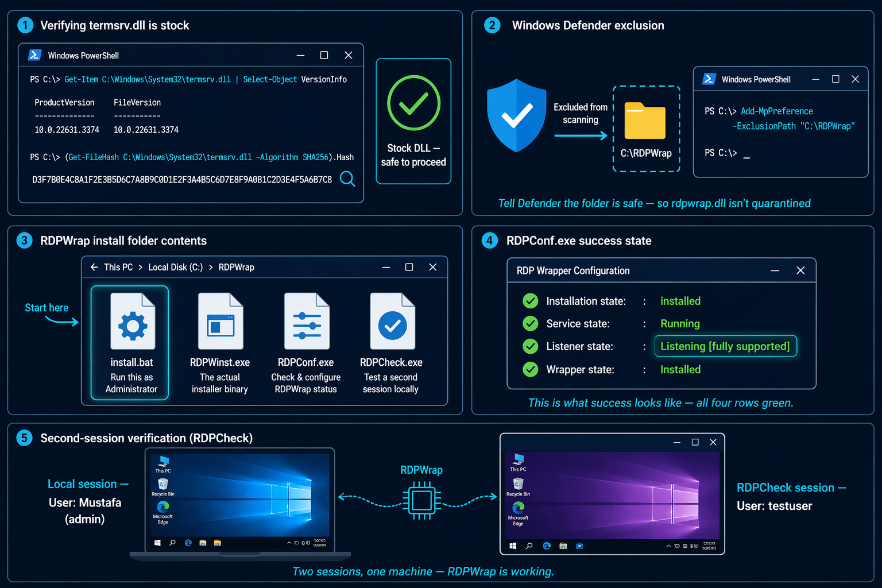Viewport: 882px width, 588px height.
Task: Click the D3F7B0E4 SHA256 hash string
Action: pyautogui.click(x=182, y=179)
